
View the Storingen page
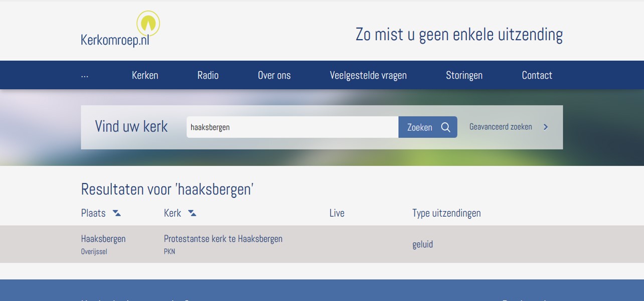(x=464, y=75)
